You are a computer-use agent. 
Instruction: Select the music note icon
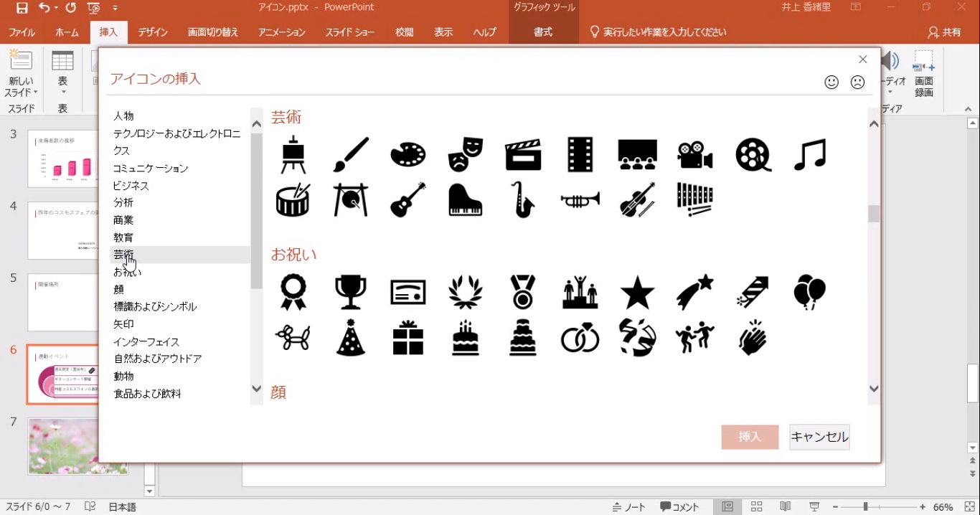click(x=810, y=154)
